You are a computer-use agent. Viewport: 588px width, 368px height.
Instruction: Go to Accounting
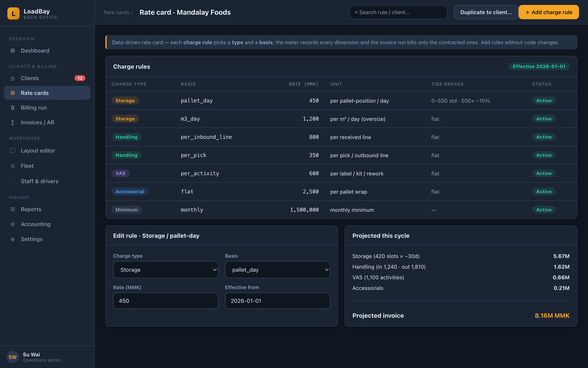[47, 224]
